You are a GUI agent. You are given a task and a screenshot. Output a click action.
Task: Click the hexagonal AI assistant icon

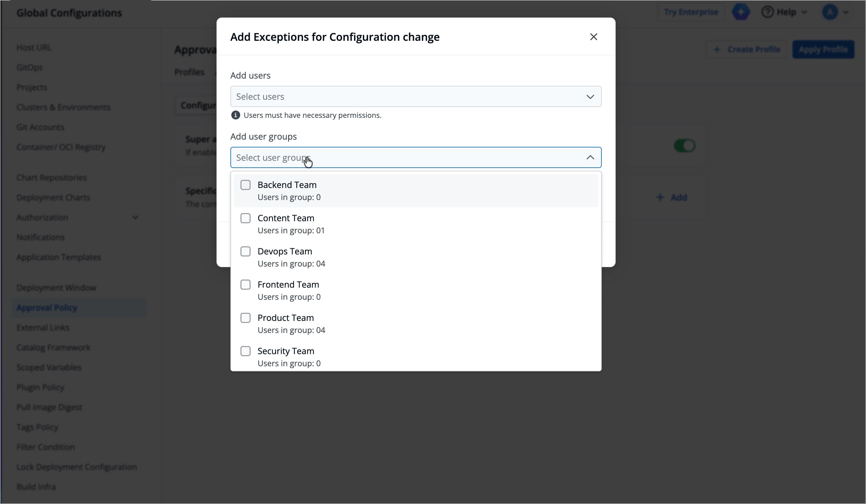pyautogui.click(x=741, y=12)
